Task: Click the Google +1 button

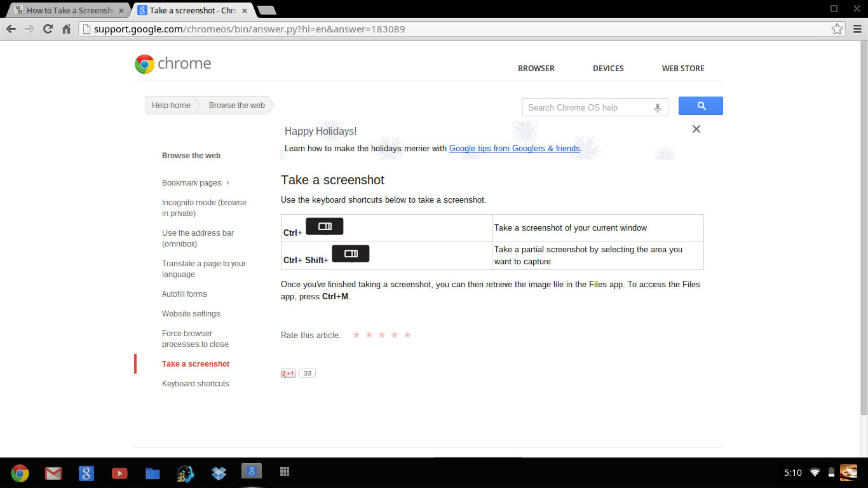Action: coord(288,373)
